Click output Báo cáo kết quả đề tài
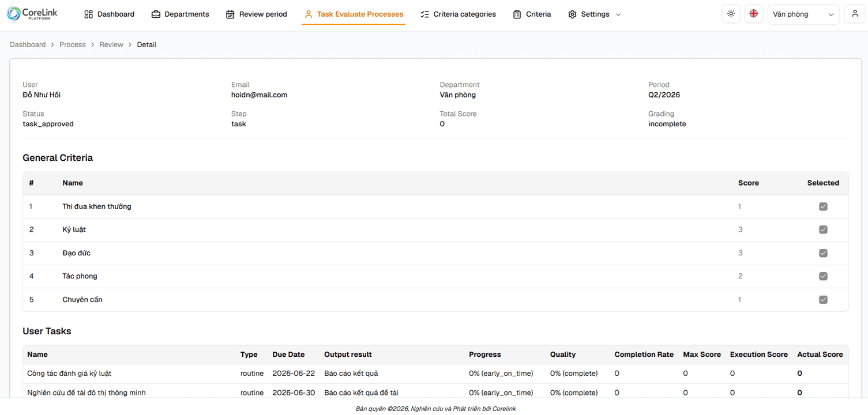This screenshot has height=415, width=868. point(361,393)
